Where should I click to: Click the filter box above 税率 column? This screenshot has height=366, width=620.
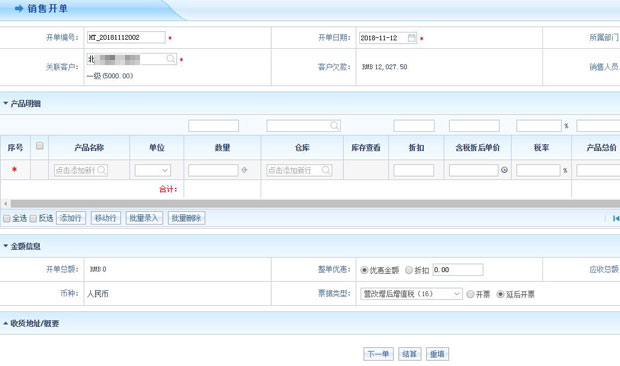[539, 126]
